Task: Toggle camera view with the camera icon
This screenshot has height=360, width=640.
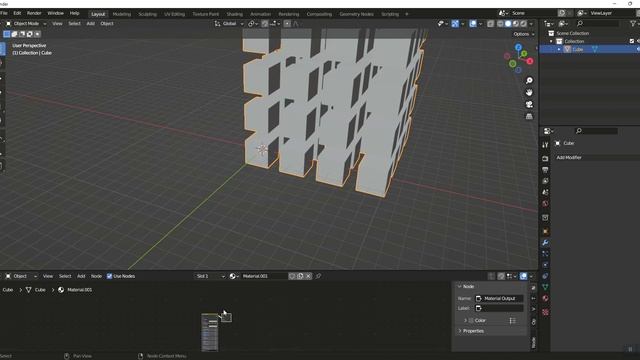Action: [x=529, y=104]
